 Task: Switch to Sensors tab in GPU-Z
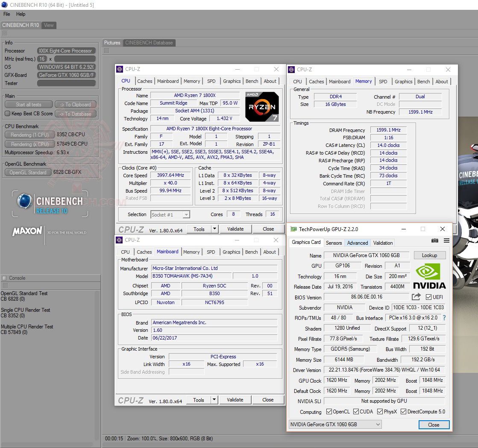[334, 243]
